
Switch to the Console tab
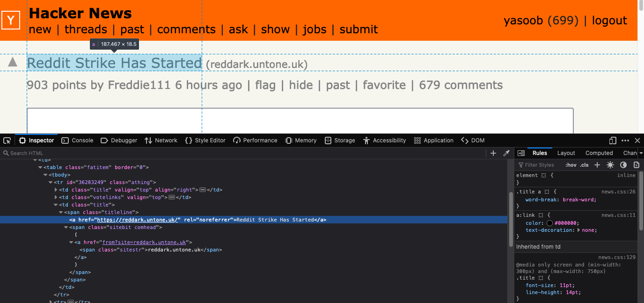78,140
